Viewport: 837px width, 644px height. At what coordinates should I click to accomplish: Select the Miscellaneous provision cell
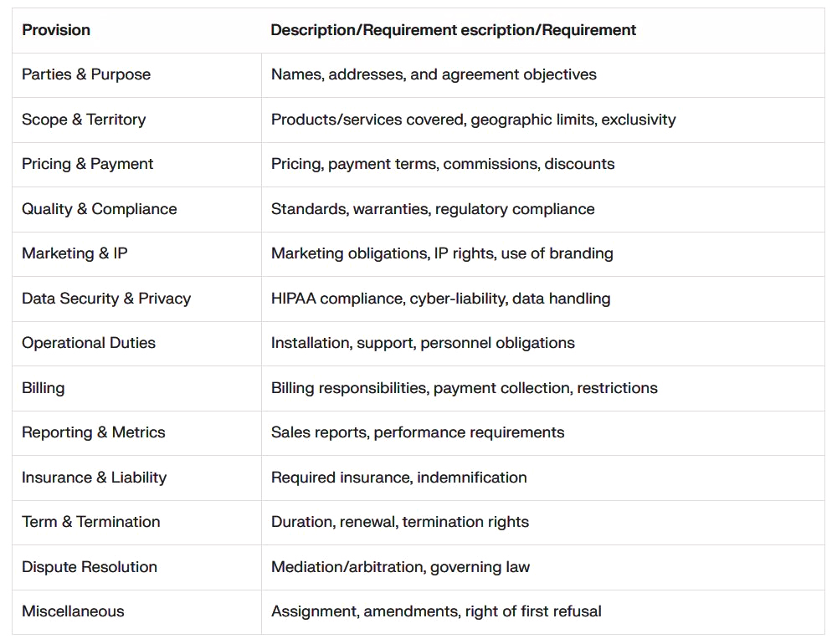pyautogui.click(x=73, y=611)
